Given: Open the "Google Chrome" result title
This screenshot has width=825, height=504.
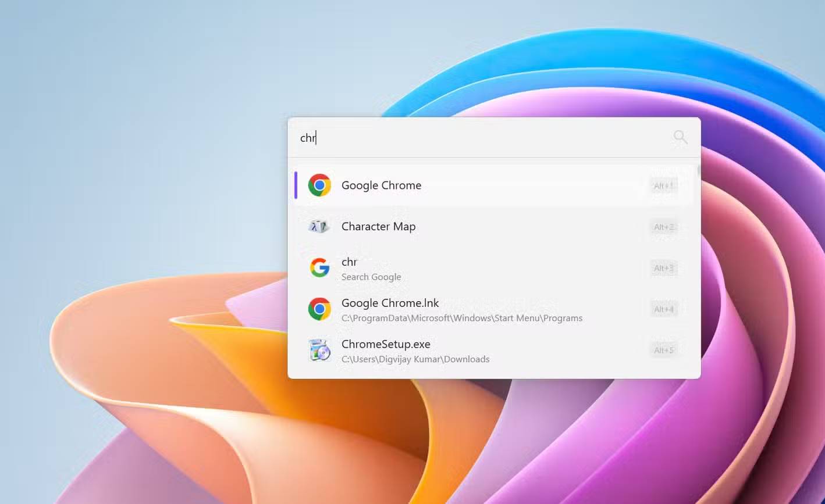Looking at the screenshot, I should tap(381, 185).
